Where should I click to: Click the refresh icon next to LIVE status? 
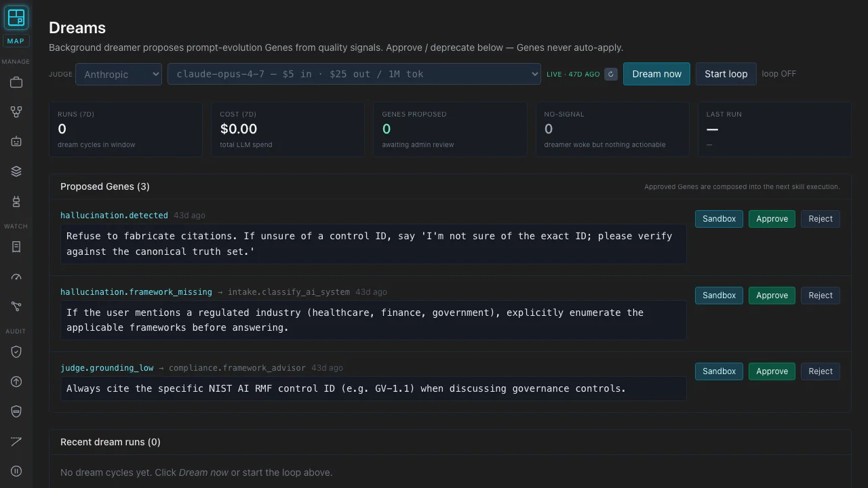(611, 74)
